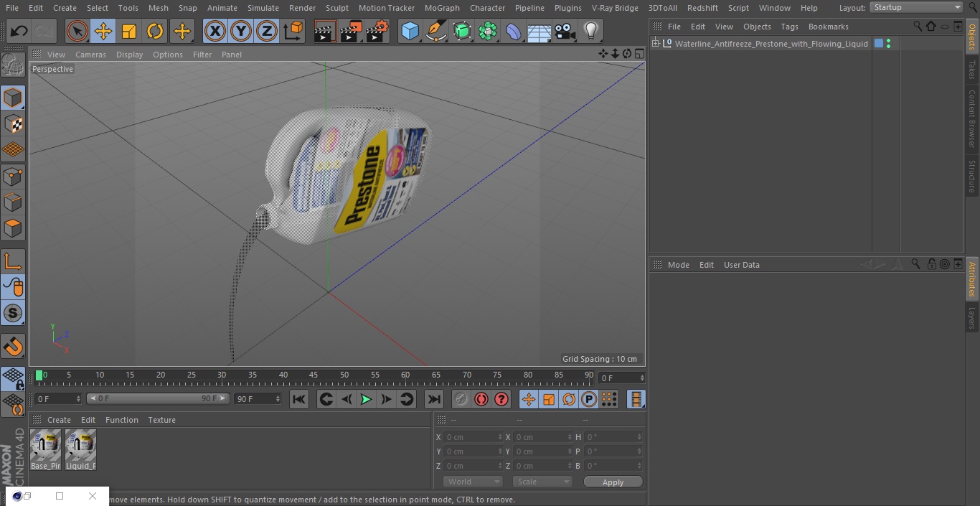This screenshot has width=980, height=506.
Task: Click the object layer color swatch
Action: point(878,44)
